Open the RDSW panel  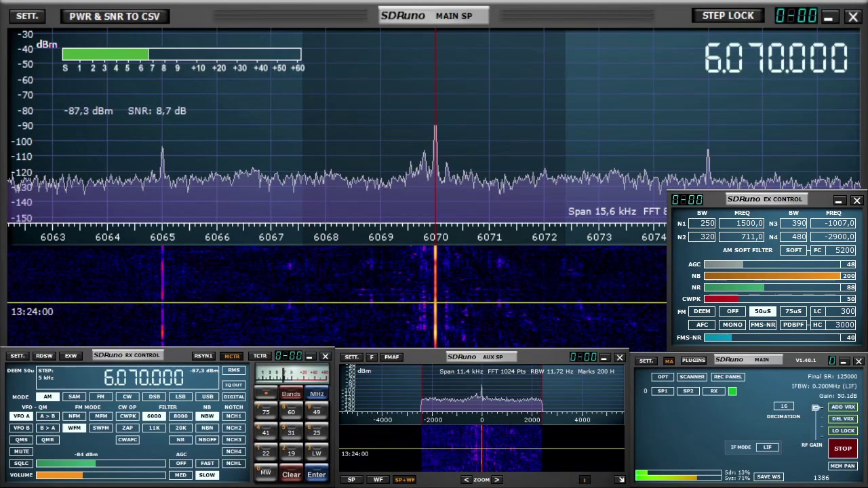(x=44, y=356)
